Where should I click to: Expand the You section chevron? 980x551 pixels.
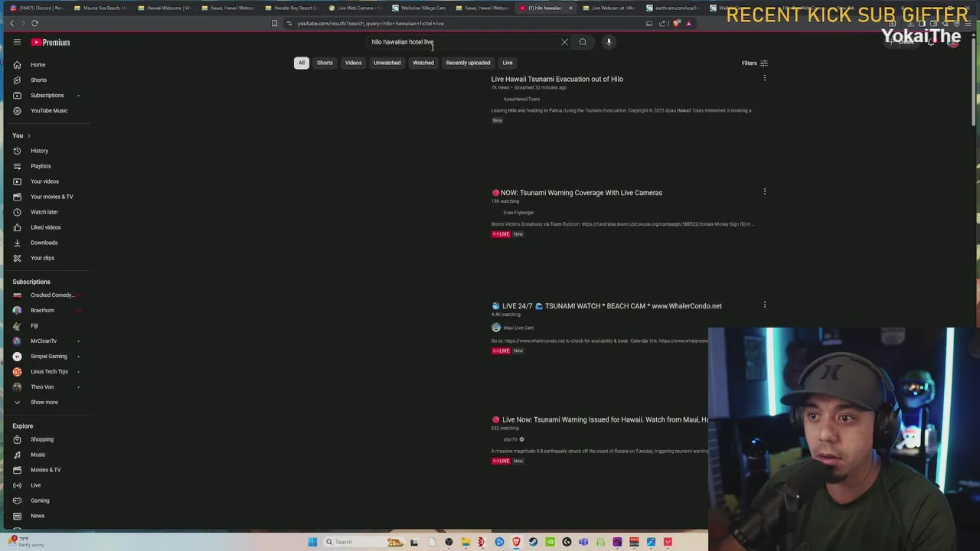coord(28,135)
